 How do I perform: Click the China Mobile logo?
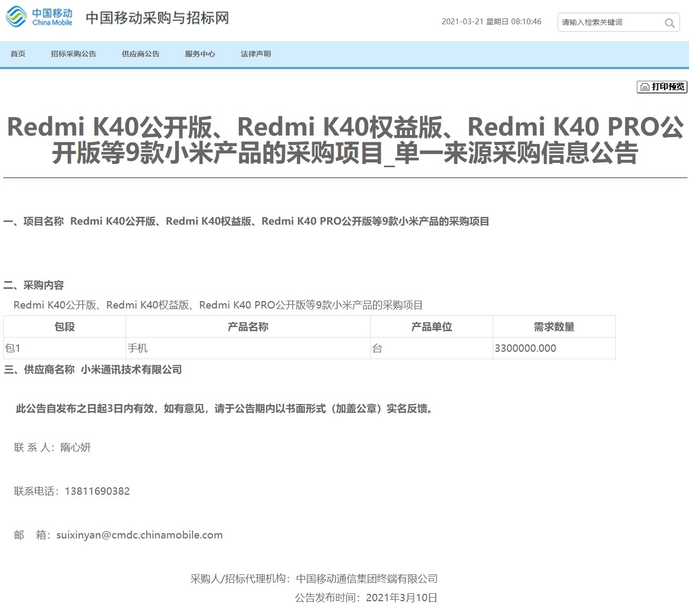pos(39,17)
